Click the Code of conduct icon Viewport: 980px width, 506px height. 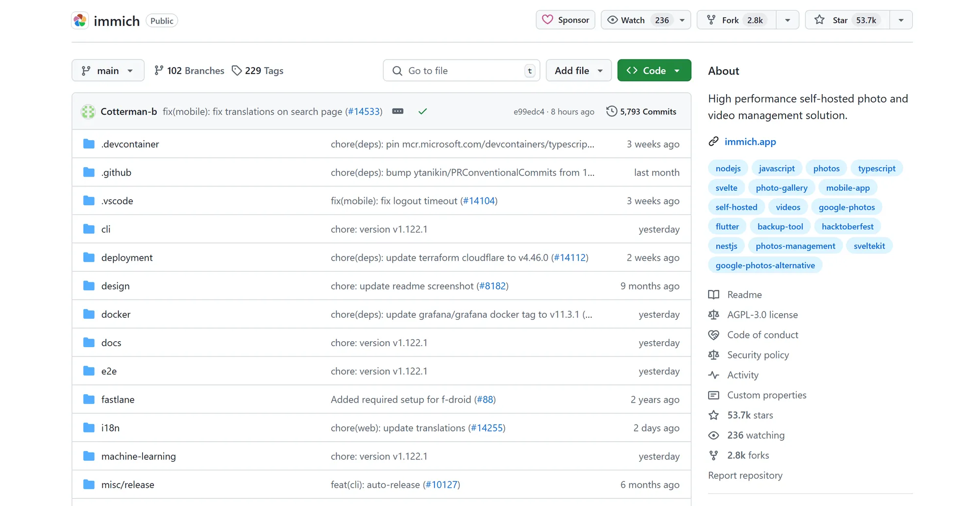tap(714, 335)
